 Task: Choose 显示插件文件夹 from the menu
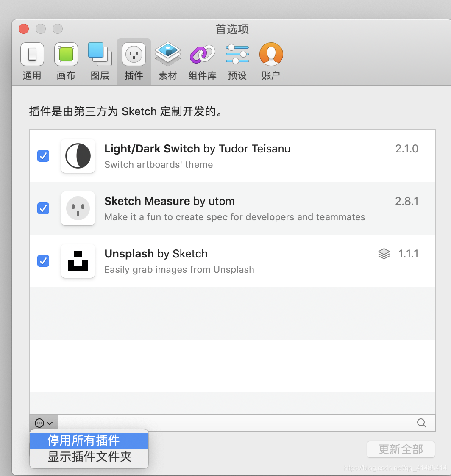89,457
